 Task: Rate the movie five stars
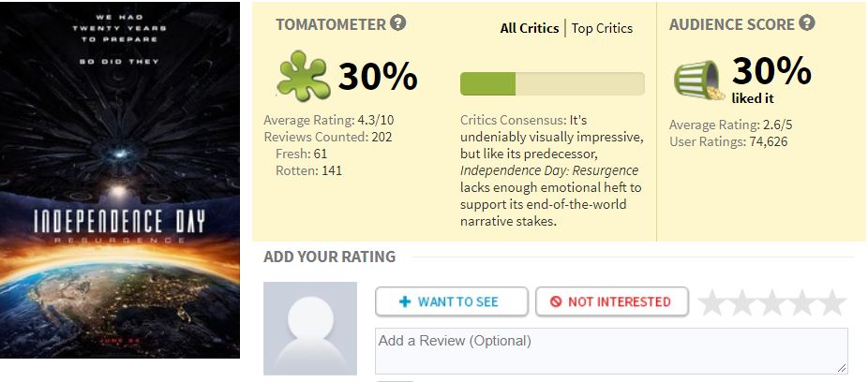point(831,302)
